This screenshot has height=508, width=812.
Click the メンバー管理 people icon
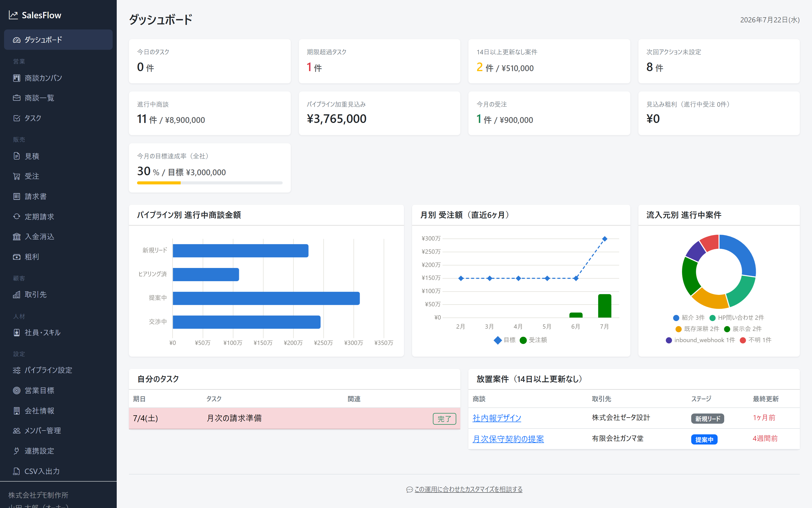tap(17, 431)
